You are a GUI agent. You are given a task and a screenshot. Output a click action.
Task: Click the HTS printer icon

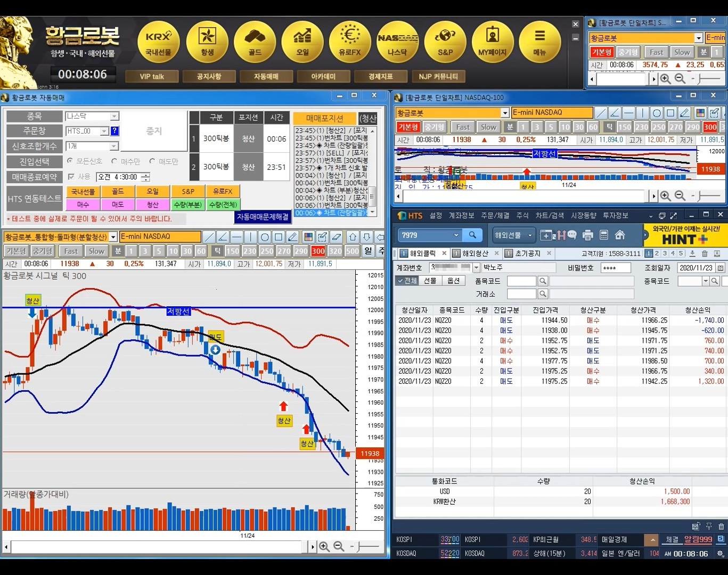[x=588, y=235]
